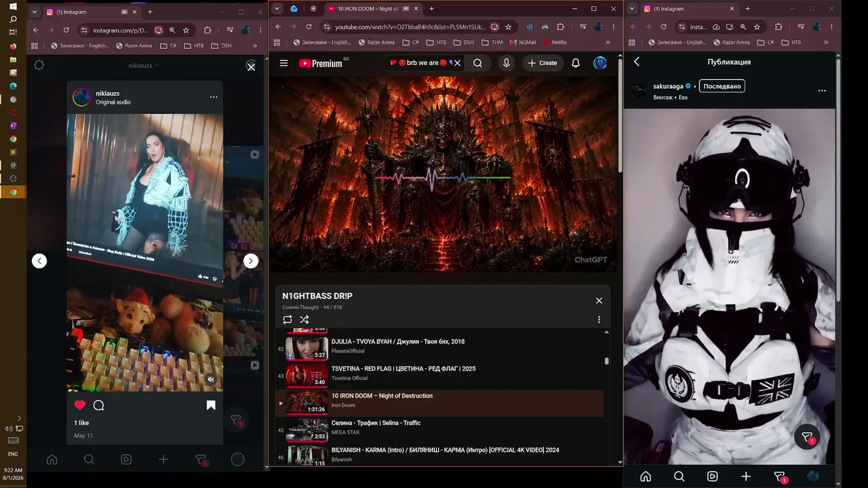
Task: Run the YouTube search with the magnifier button
Action: pos(478,63)
